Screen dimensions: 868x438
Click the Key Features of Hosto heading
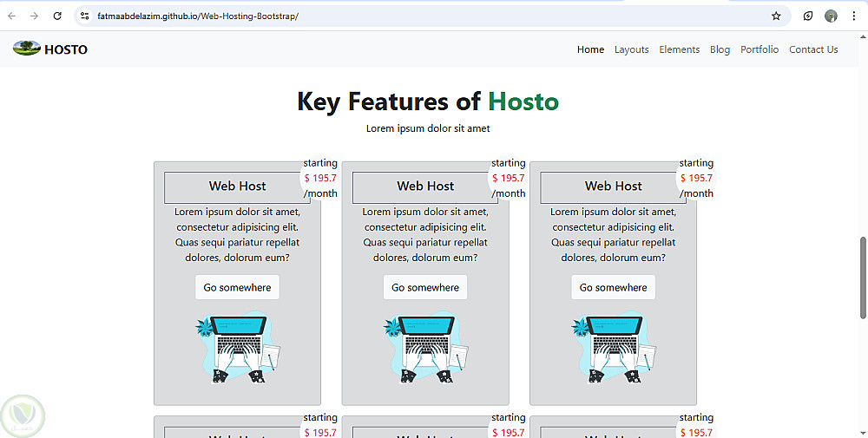click(x=428, y=101)
